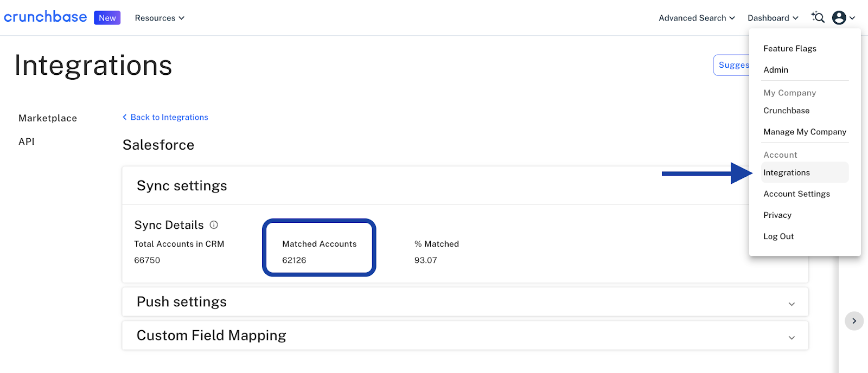The width and height of the screenshot is (868, 373).
Task: Click the Suggest button
Action: coord(731,65)
